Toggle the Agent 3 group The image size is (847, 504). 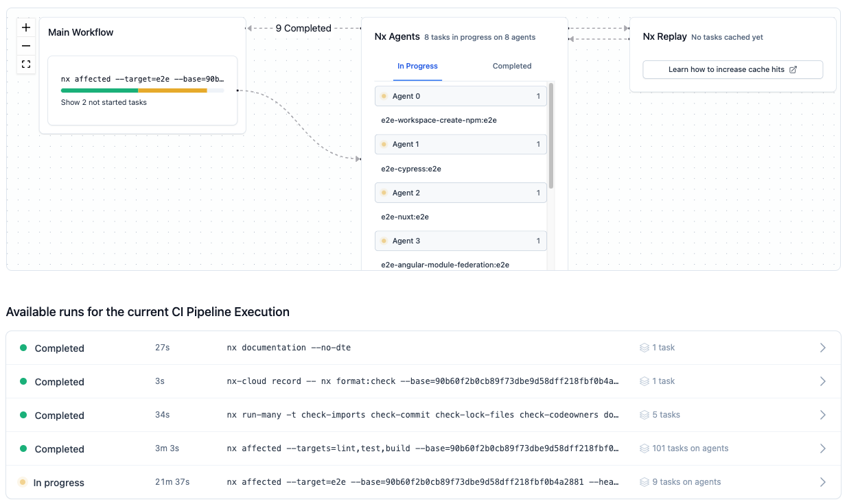461,241
